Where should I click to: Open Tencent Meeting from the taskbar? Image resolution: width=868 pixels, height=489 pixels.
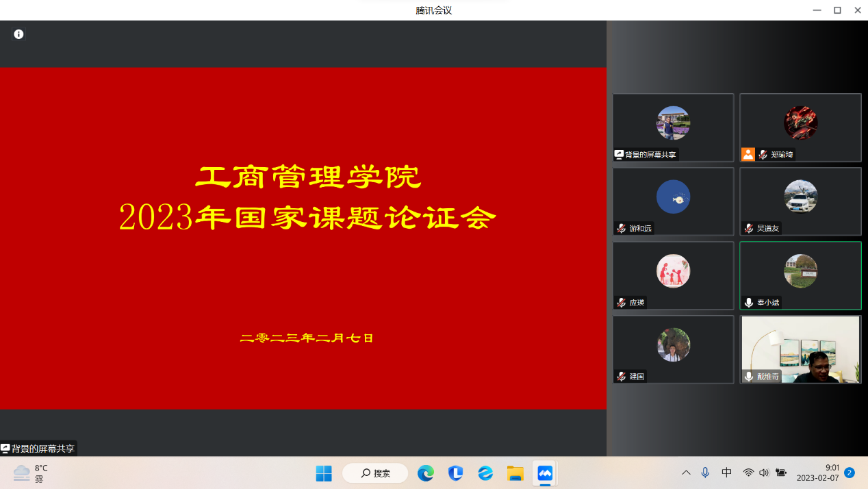(x=545, y=473)
